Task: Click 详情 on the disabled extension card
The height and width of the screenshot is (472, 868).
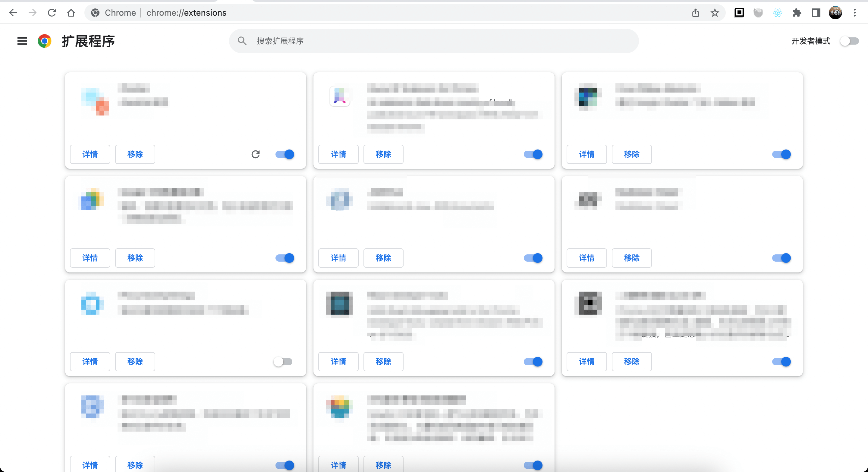Action: pyautogui.click(x=90, y=362)
